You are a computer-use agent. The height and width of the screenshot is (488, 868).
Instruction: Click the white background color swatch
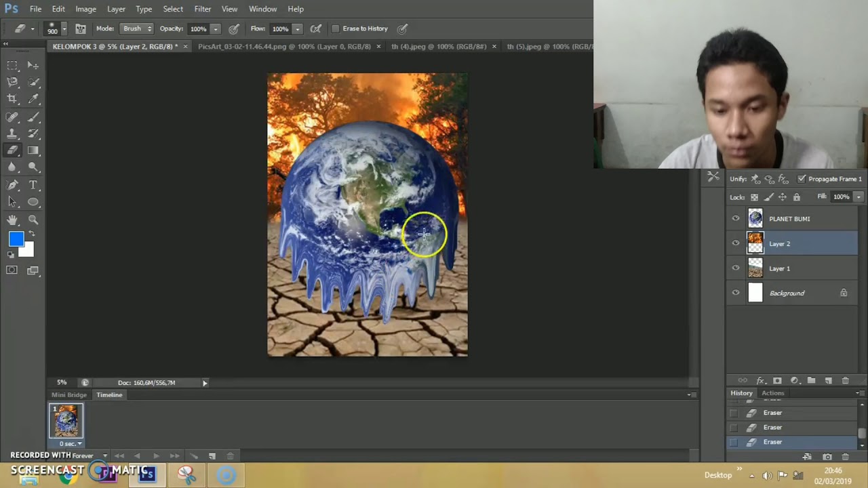click(28, 251)
